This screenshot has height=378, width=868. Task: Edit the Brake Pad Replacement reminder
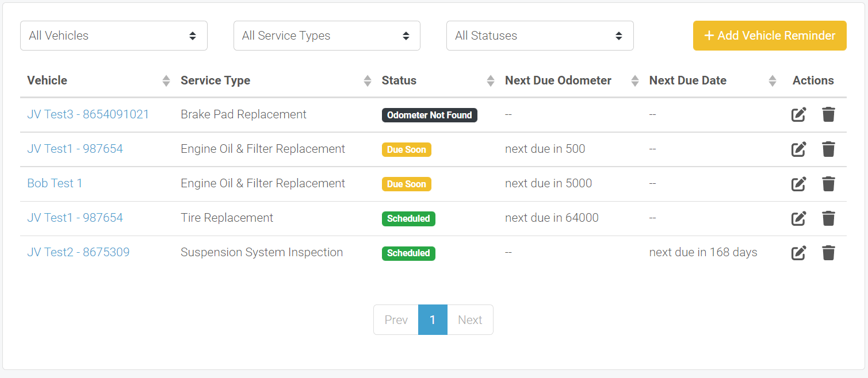798,115
